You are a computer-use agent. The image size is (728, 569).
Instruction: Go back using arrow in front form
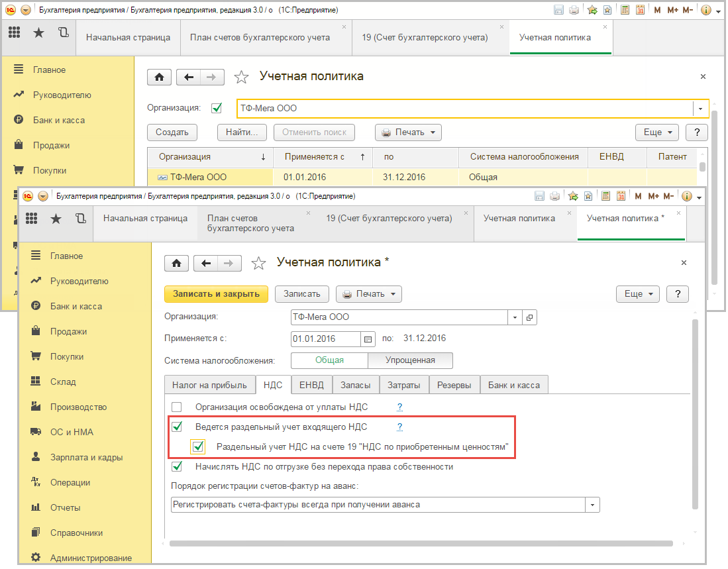[205, 263]
